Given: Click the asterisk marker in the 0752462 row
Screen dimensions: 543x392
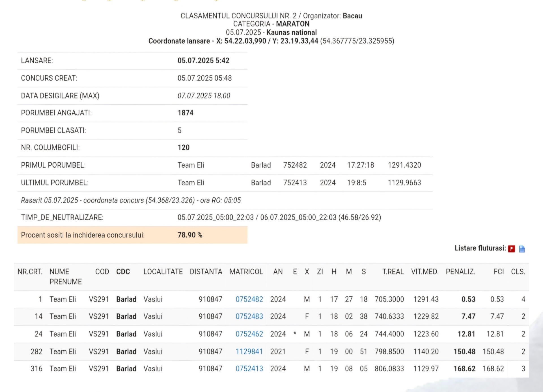Looking at the screenshot, I should [x=295, y=333].
